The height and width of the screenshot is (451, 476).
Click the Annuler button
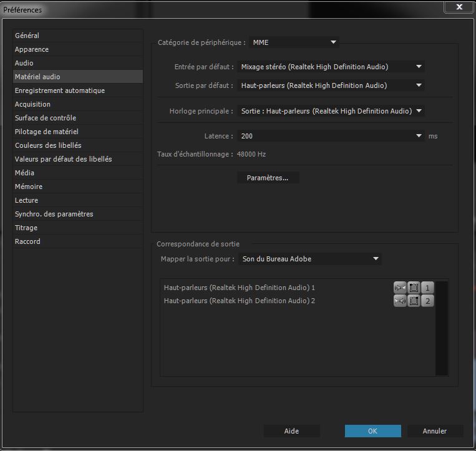click(x=435, y=431)
